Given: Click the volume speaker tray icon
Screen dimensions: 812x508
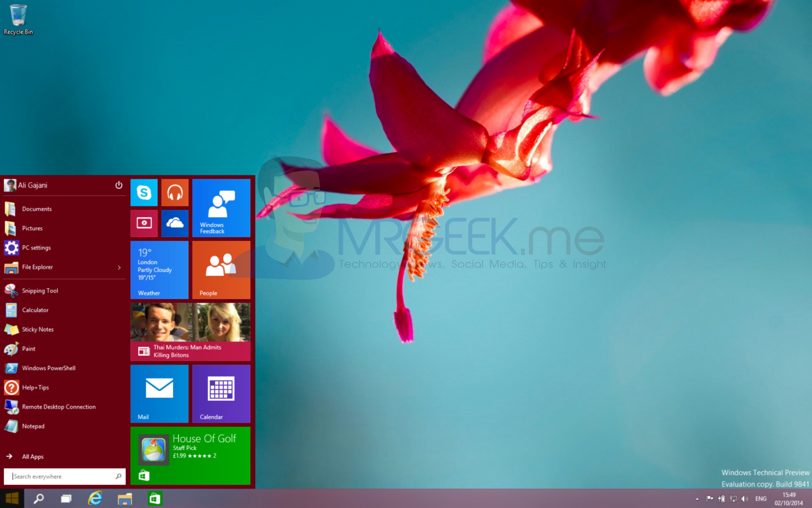Looking at the screenshot, I should pyautogui.click(x=745, y=499).
